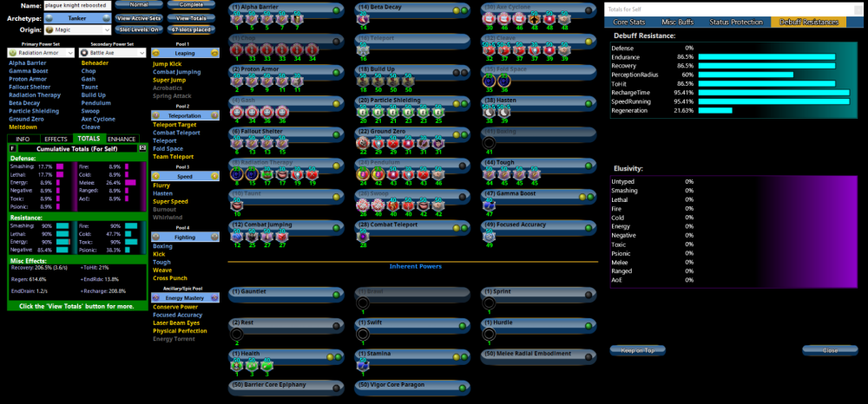Image resolution: width=868 pixels, height=404 pixels.
Task: Switch to the ENHANCE tab
Action: [x=122, y=139]
